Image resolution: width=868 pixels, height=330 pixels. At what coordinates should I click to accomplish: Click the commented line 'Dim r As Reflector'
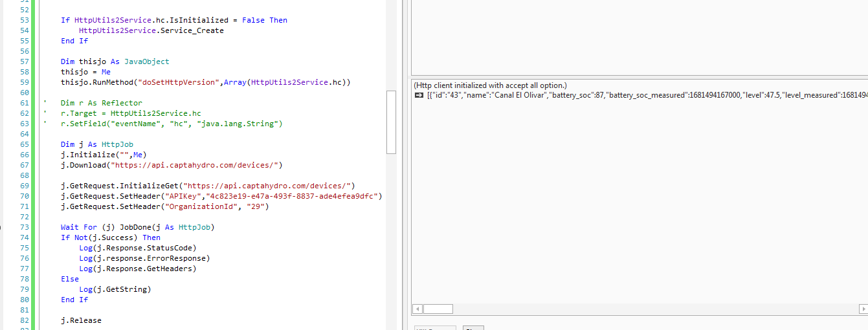[x=102, y=103]
